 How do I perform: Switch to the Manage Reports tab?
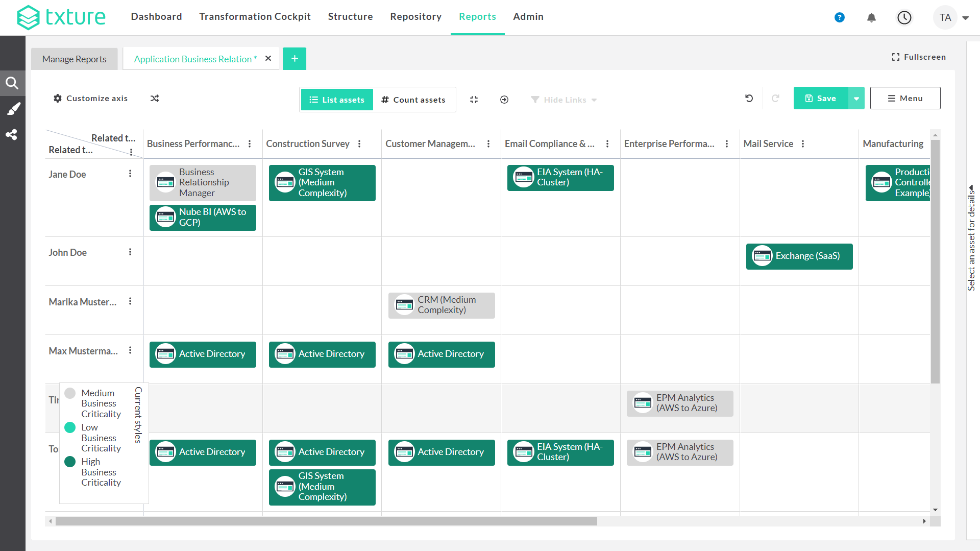tap(75, 59)
